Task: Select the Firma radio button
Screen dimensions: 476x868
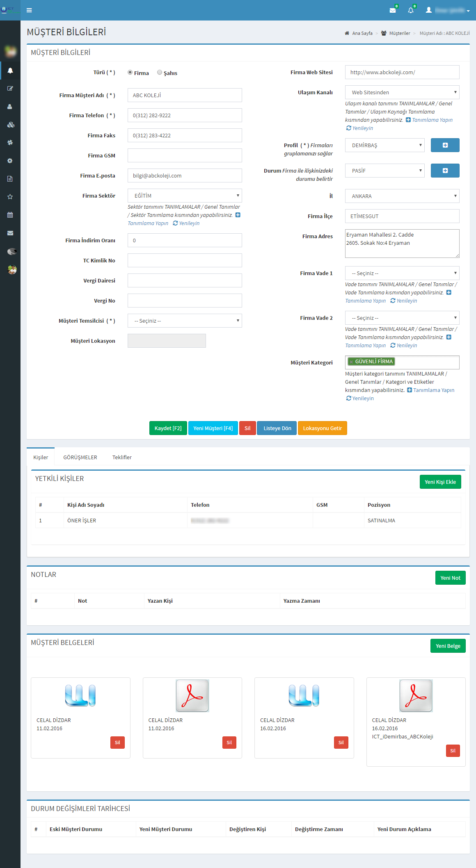Action: [130, 73]
